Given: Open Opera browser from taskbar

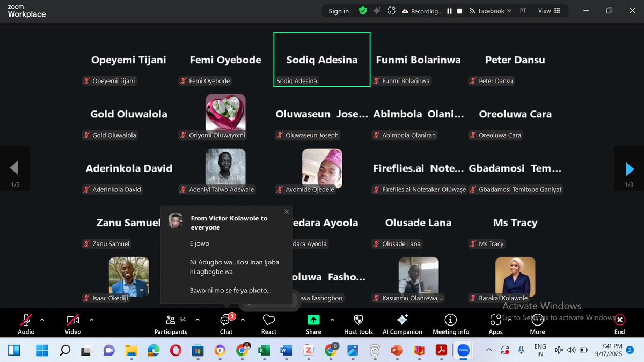Looking at the screenshot, I should coord(175,351).
